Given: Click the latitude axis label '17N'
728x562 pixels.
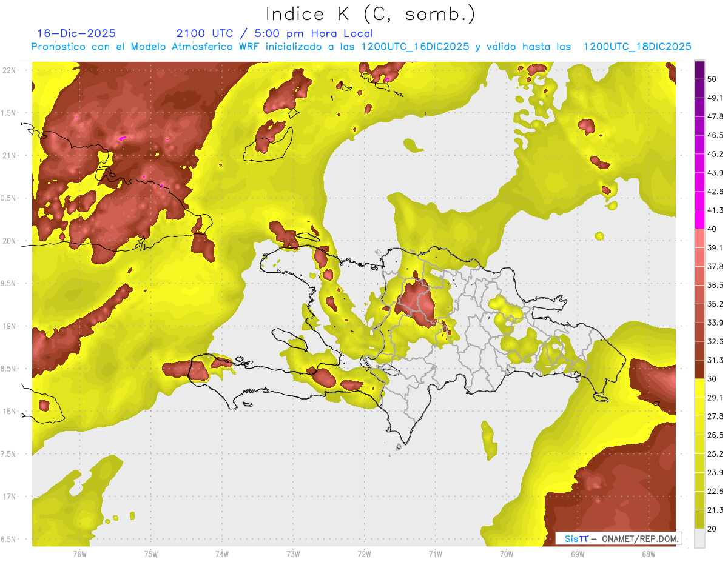Looking at the screenshot, I should [9, 497].
